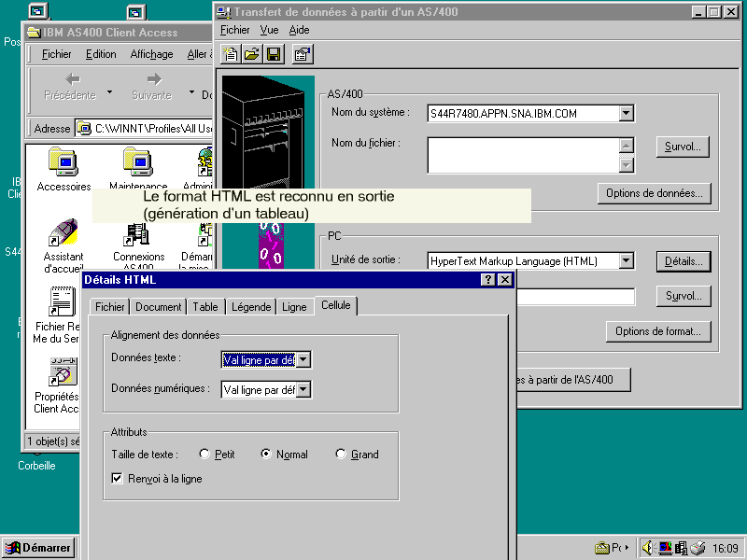Select the Accessoires folder icon
This screenshot has width=747, height=560.
[x=63, y=161]
